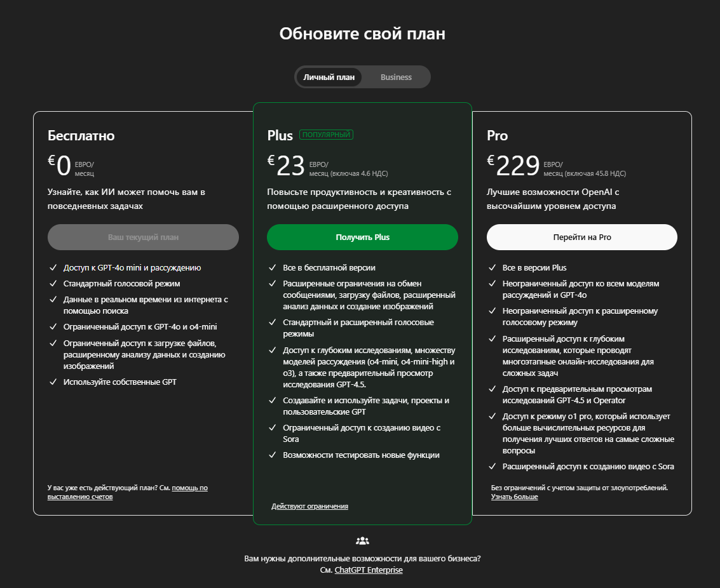Click the checkmark beside Все в версии Plus
Screen dimensions: 720x588
492,267
